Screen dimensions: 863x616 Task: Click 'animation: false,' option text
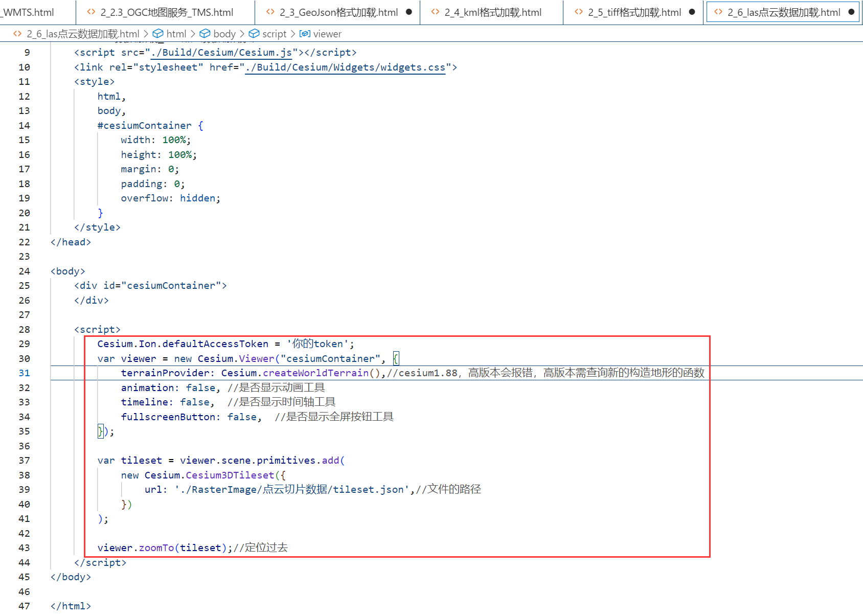pos(171,388)
